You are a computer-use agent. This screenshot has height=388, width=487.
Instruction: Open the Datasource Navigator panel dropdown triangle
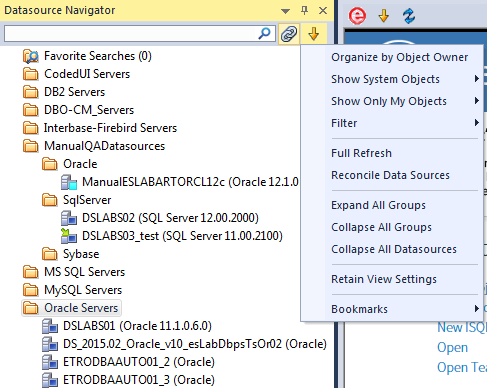coord(285,11)
